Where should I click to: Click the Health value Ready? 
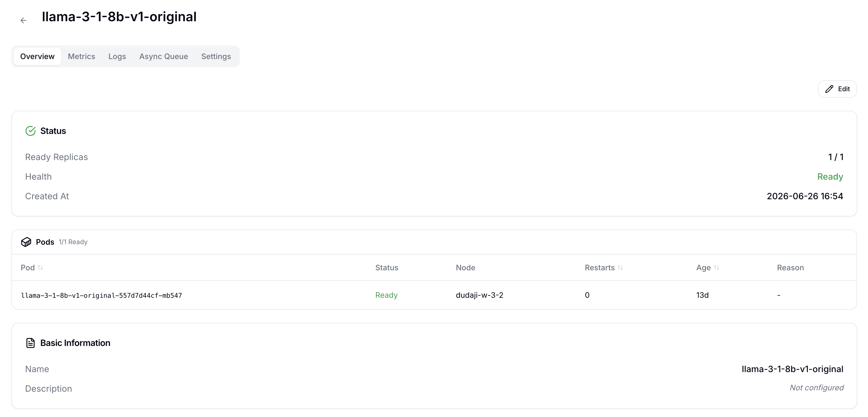click(830, 177)
